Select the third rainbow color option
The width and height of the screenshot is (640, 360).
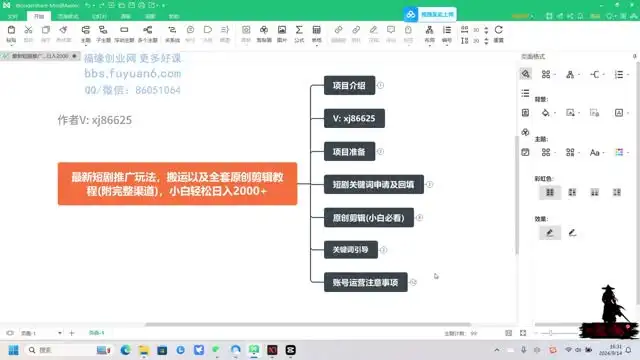tap(595, 192)
